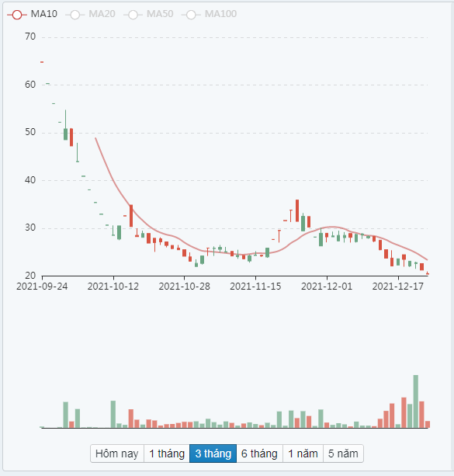Screen dimensions: 454x476
Task: Show the MA100 moving average label
Action: coord(220,14)
